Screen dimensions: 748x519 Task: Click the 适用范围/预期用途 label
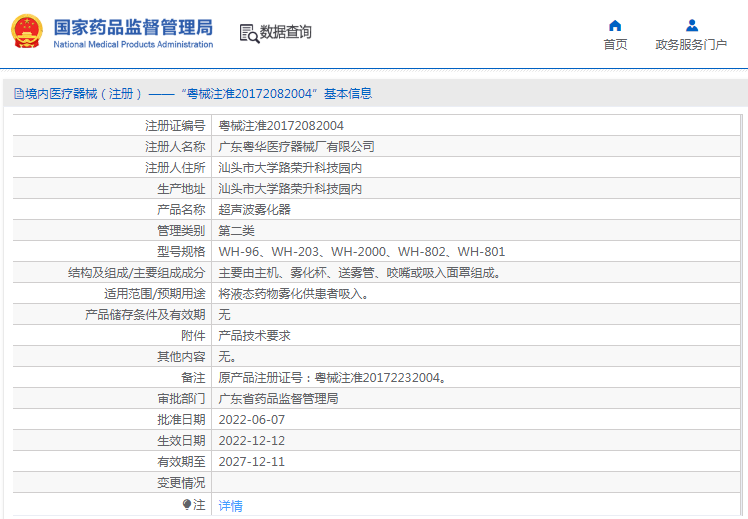click(155, 293)
